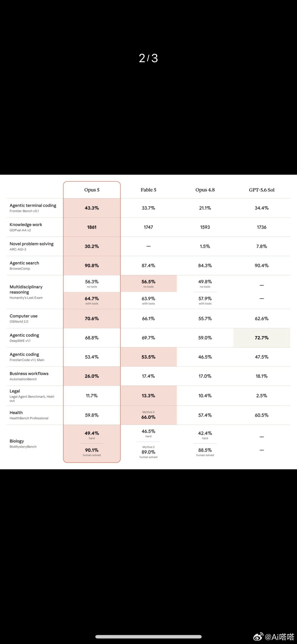Tap the 43.3% Opus 5 score cell

[x=92, y=208]
